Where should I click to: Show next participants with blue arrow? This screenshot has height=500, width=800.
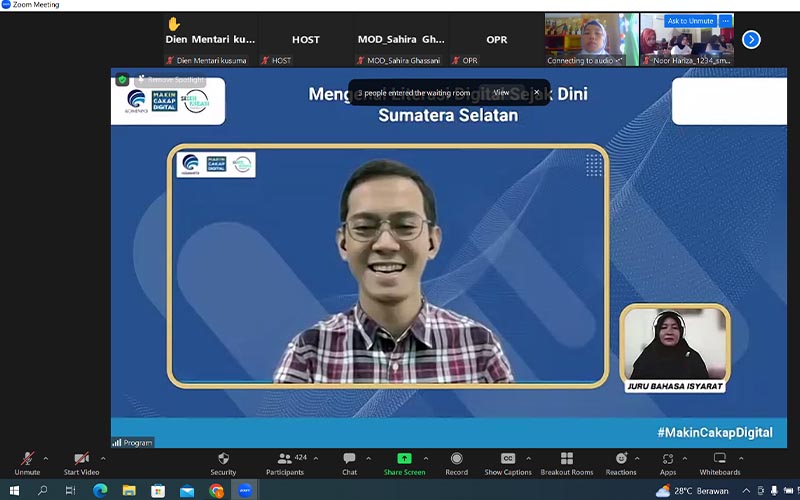click(x=751, y=39)
